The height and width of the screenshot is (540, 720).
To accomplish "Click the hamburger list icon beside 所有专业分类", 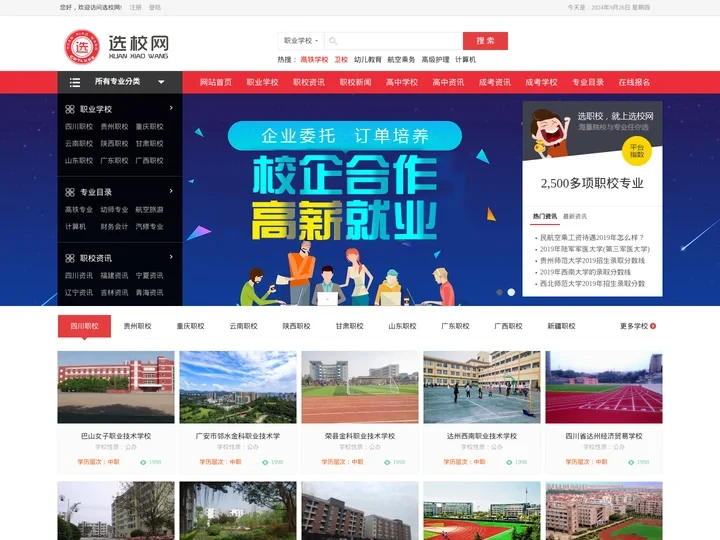I will click(x=75, y=82).
